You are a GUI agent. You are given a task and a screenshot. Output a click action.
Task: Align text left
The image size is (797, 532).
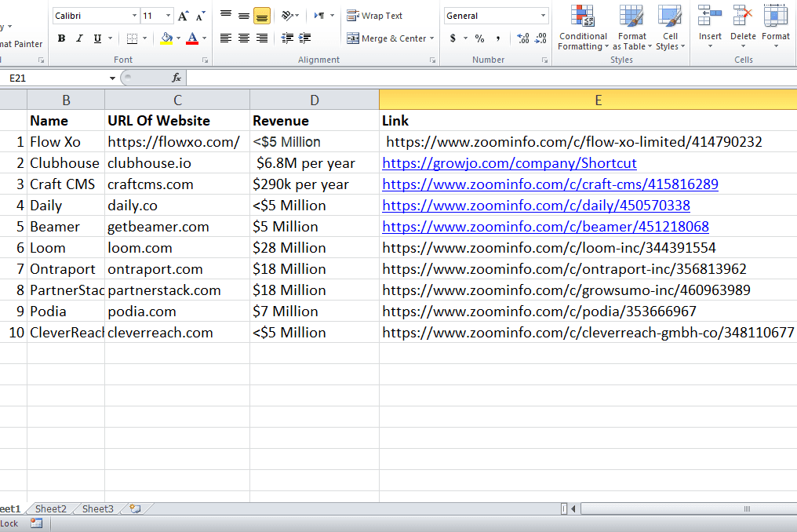226,38
